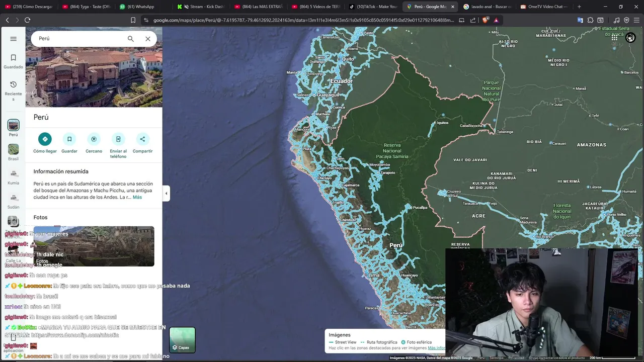The height and width of the screenshot is (362, 644).
Task: Switch to the Cómo Descargar tab
Action: (x=29, y=7)
